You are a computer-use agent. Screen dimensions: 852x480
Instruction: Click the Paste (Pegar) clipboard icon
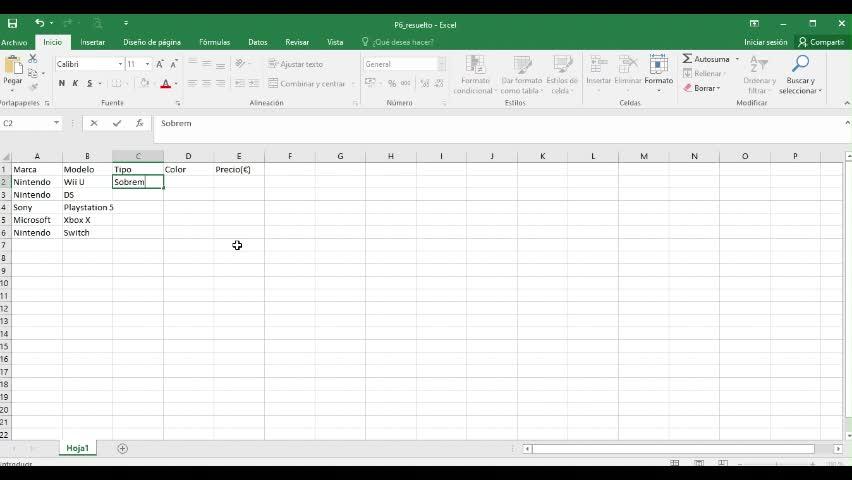point(12,66)
